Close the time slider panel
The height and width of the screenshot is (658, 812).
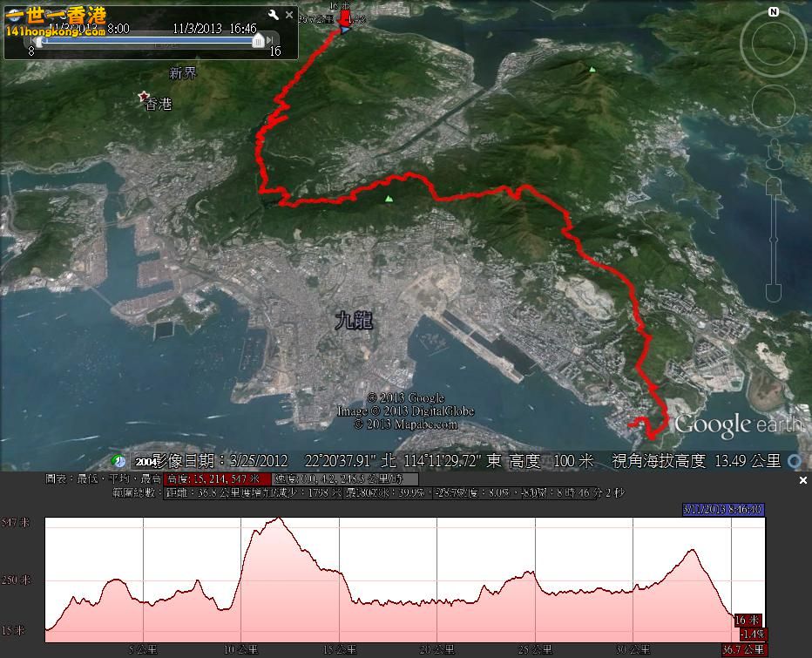pyautogui.click(x=289, y=15)
